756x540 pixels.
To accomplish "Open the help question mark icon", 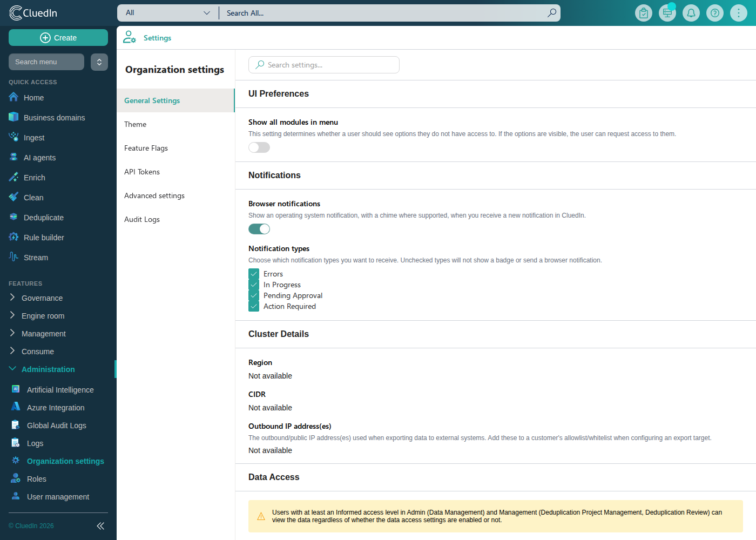I will 715,13.
